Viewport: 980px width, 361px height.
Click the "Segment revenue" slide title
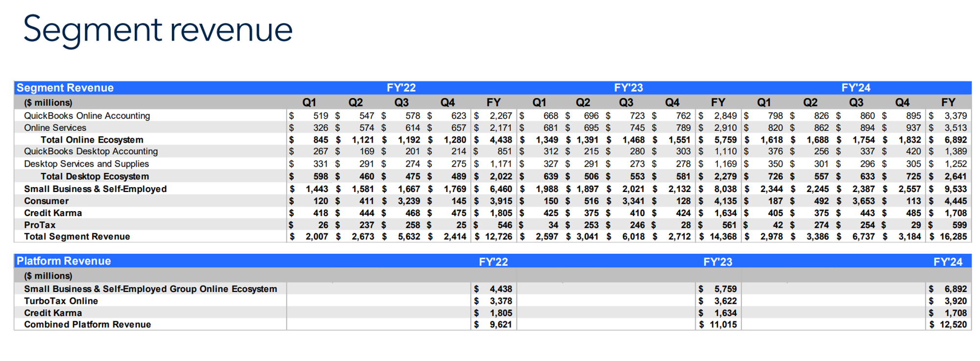[158, 30]
